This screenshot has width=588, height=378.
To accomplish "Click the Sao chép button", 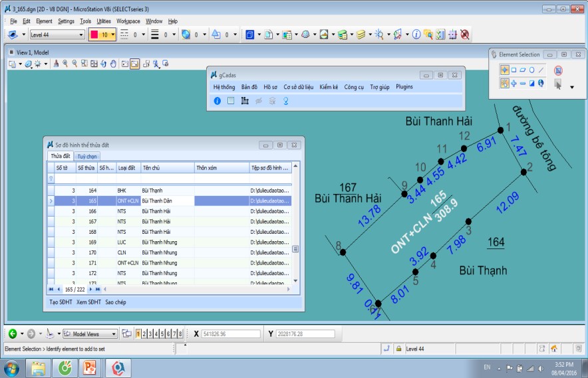I will [116, 302].
